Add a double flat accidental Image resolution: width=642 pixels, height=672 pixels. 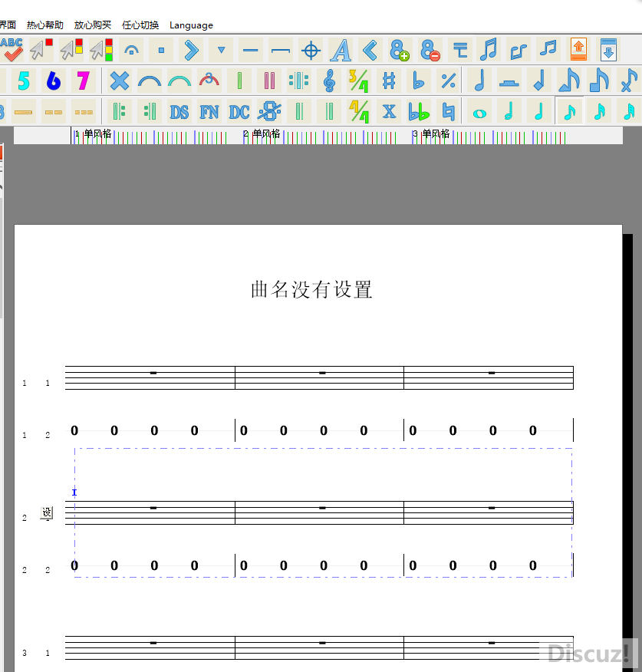418,112
